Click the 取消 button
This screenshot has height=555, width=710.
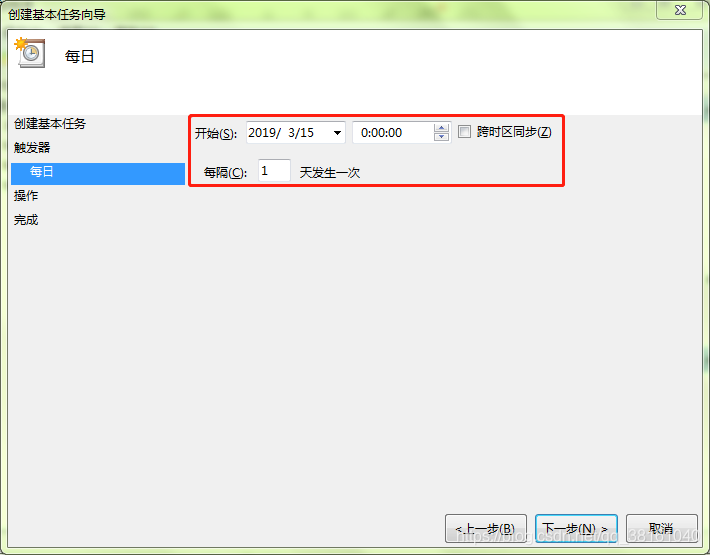[662, 528]
